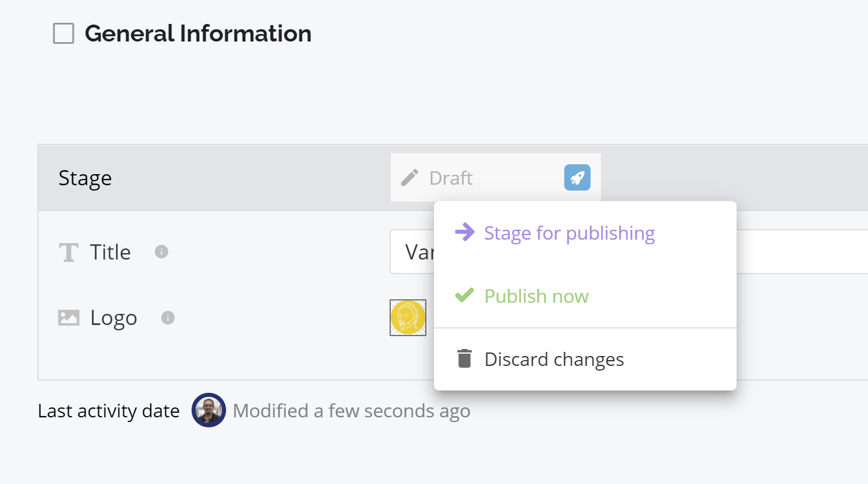Click the Logo field image icon

click(x=68, y=318)
